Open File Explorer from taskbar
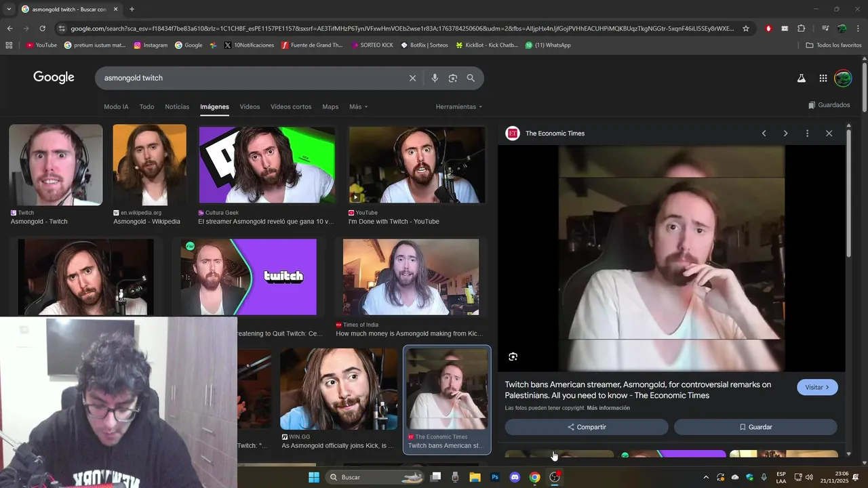 [475, 477]
